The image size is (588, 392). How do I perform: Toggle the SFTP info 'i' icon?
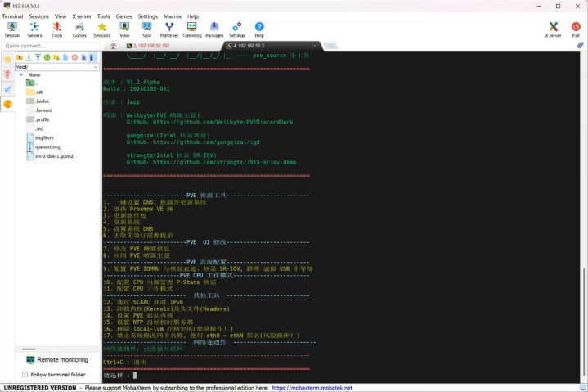tap(92, 57)
